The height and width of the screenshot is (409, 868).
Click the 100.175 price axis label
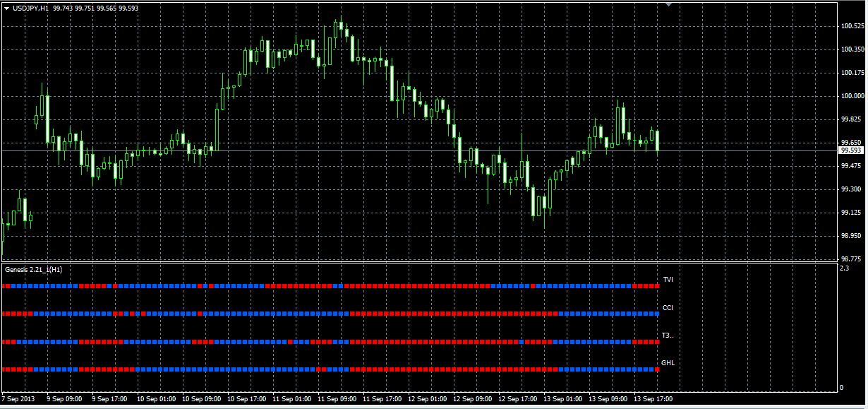tap(852, 73)
